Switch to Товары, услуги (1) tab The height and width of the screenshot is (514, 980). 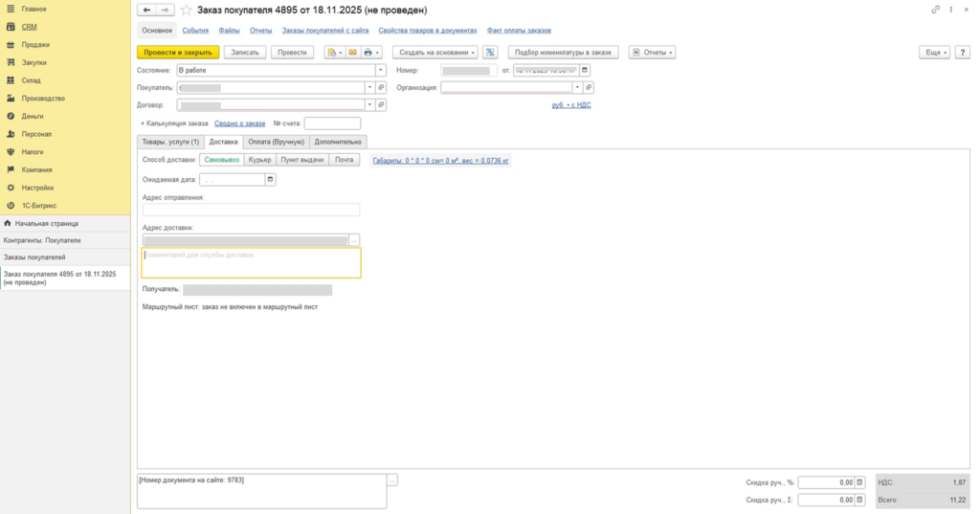(x=170, y=142)
